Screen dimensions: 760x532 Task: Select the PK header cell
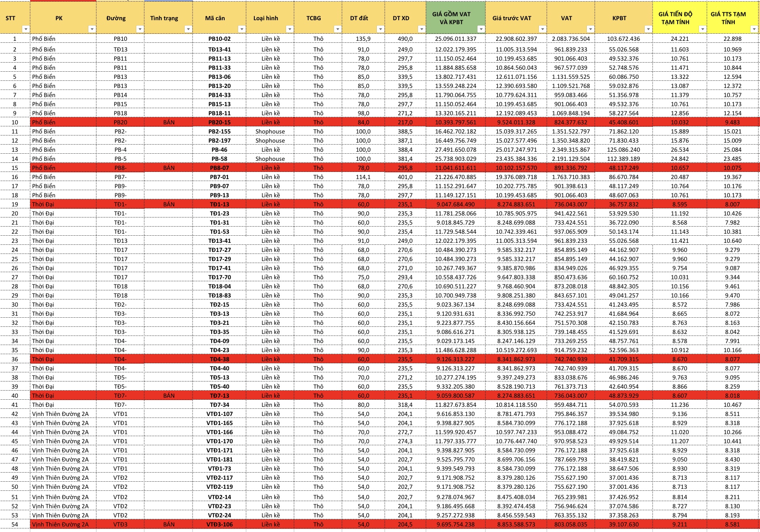click(63, 17)
